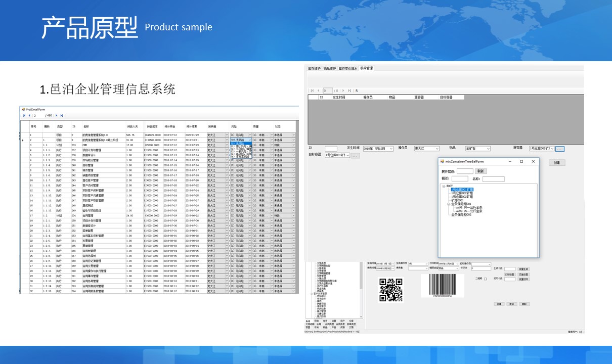This screenshot has width=612, height=364.
Task: Go to next record in ProjDetailForm navigator
Action: (57, 115)
